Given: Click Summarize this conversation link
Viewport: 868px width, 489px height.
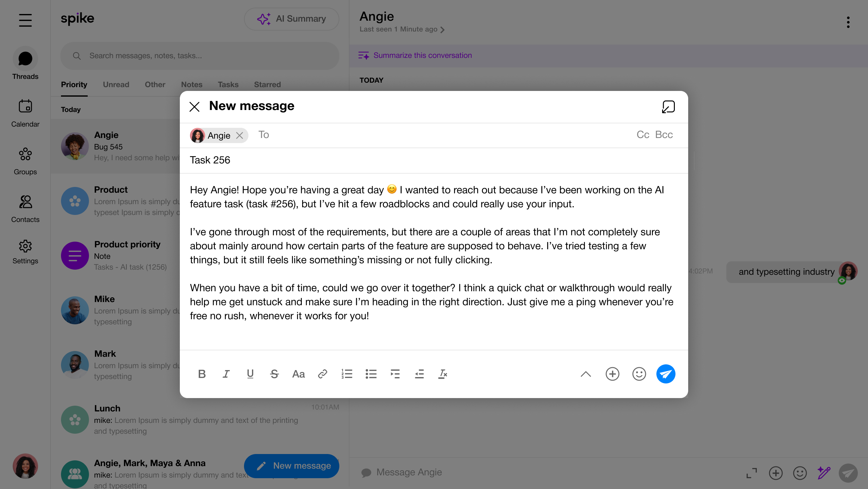Looking at the screenshot, I should tap(422, 55).
